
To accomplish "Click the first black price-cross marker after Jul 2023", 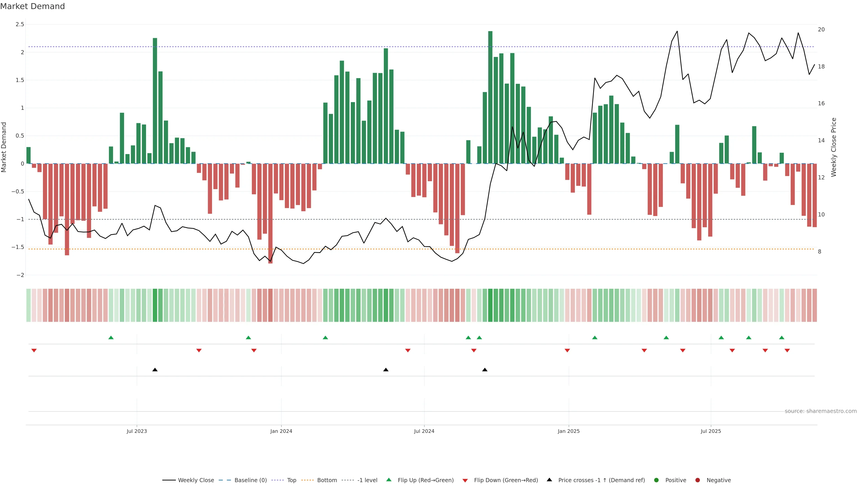I will pyautogui.click(x=155, y=370).
